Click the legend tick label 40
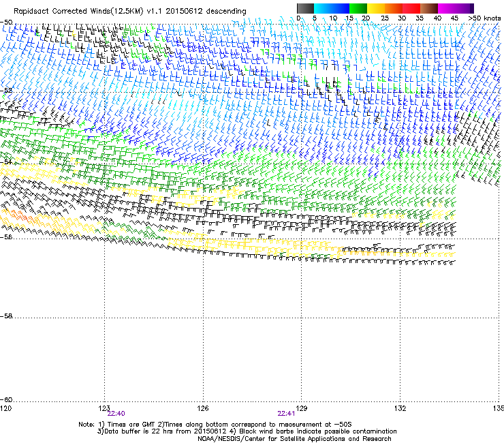The image size is (504, 443). coord(438,18)
